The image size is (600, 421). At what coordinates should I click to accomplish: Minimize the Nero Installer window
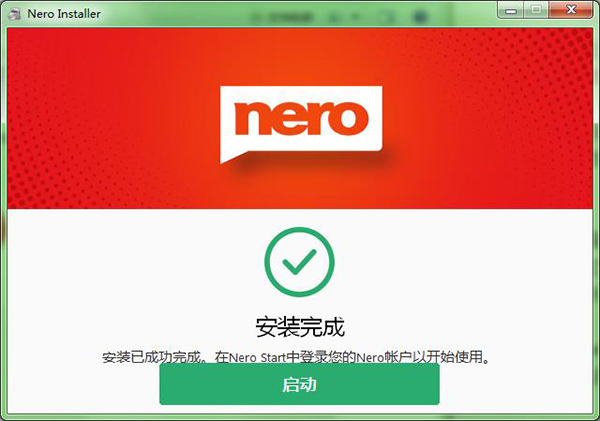point(511,10)
